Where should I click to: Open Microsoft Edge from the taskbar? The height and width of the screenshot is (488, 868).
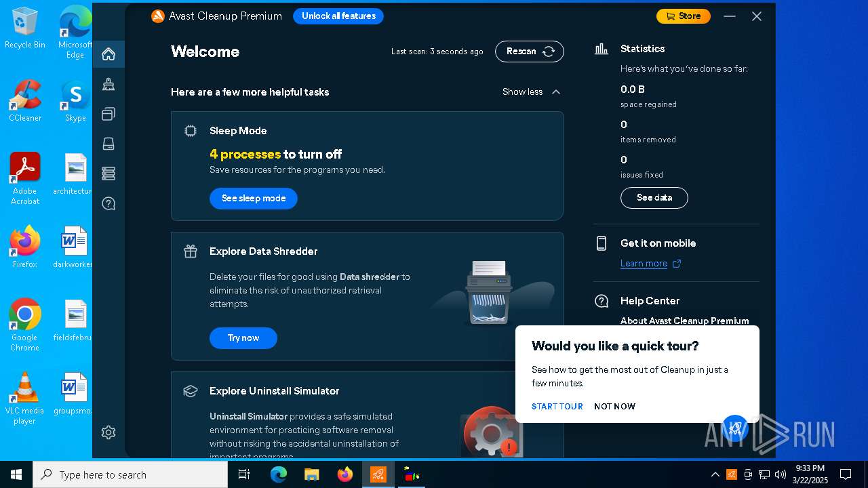[279, 474]
